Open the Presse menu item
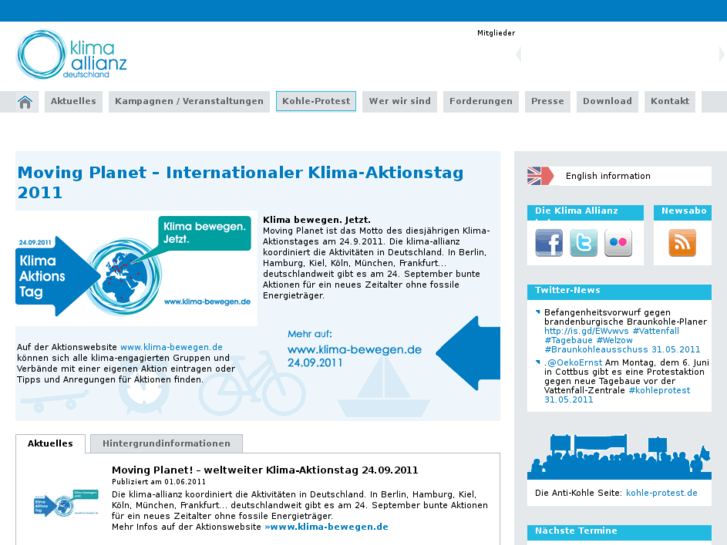Image resolution: width=727 pixels, height=545 pixels. 548,102
